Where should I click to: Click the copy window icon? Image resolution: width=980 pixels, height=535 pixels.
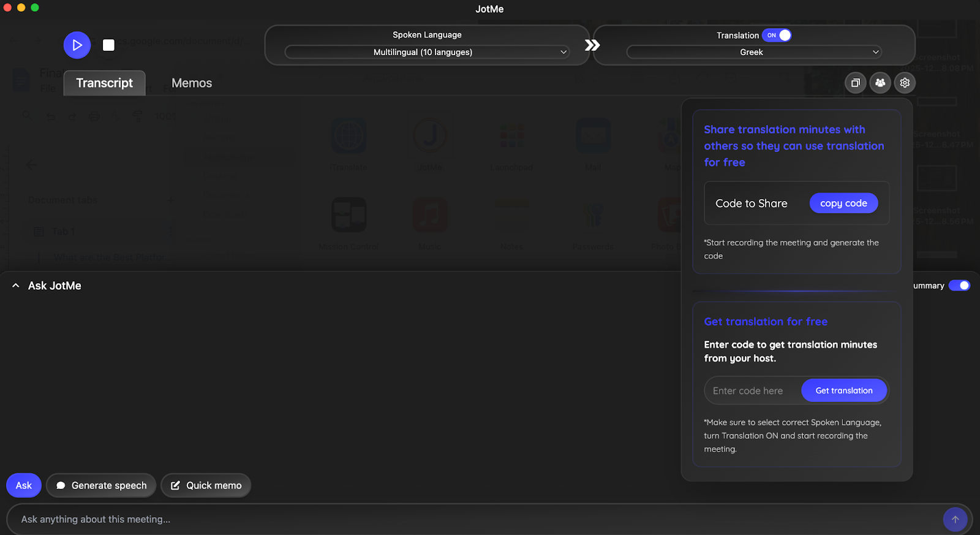[x=856, y=83]
